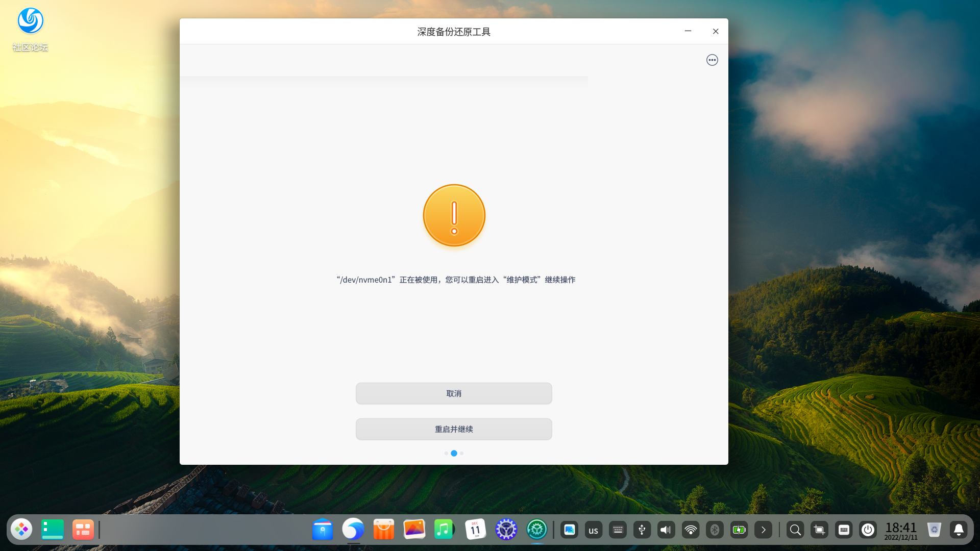Open the app store bag icon

(x=384, y=530)
